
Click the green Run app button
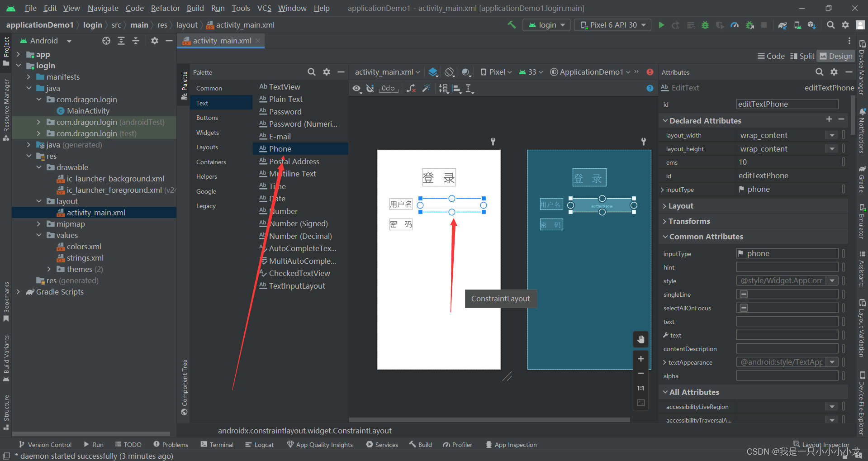coord(661,25)
